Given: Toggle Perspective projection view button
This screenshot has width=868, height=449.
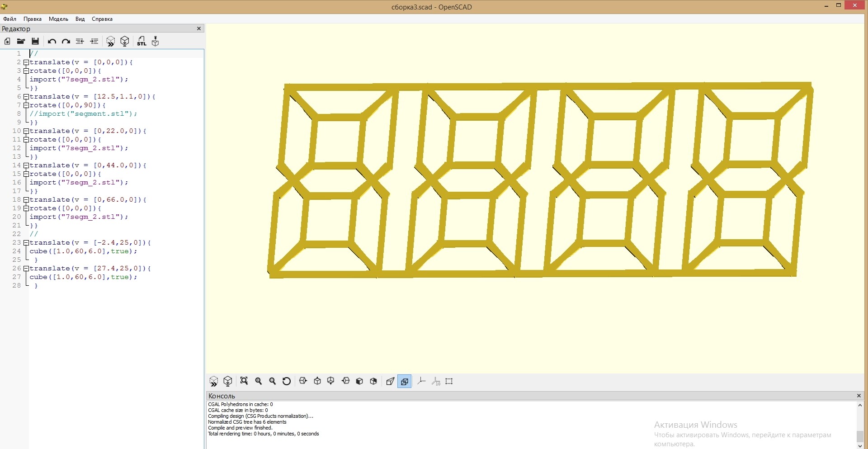Looking at the screenshot, I should point(390,381).
